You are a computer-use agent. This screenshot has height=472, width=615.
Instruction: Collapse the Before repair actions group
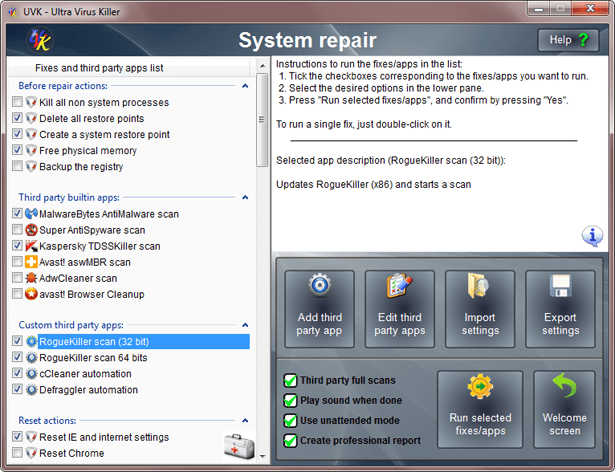tap(245, 86)
